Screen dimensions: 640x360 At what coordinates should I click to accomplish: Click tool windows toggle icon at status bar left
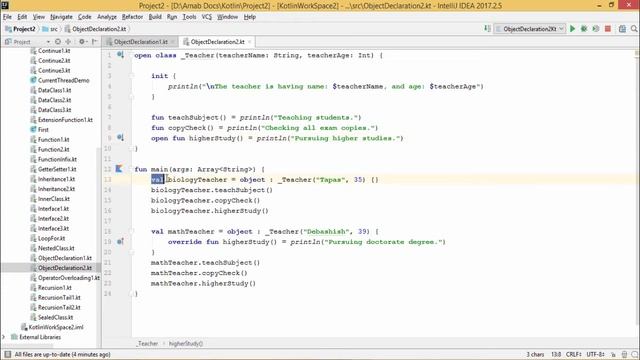pos(7,354)
